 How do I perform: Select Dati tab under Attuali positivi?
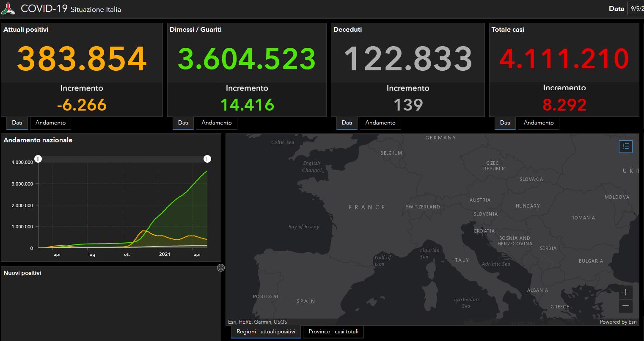click(17, 123)
